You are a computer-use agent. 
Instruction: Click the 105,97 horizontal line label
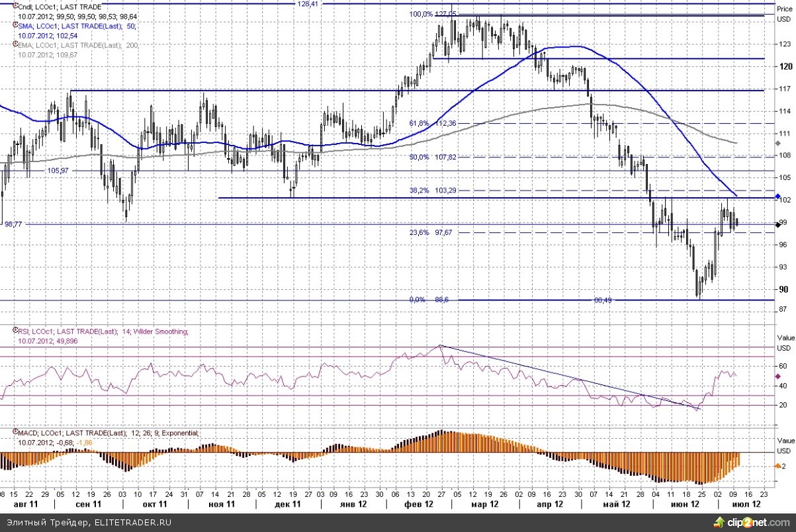coord(58,171)
